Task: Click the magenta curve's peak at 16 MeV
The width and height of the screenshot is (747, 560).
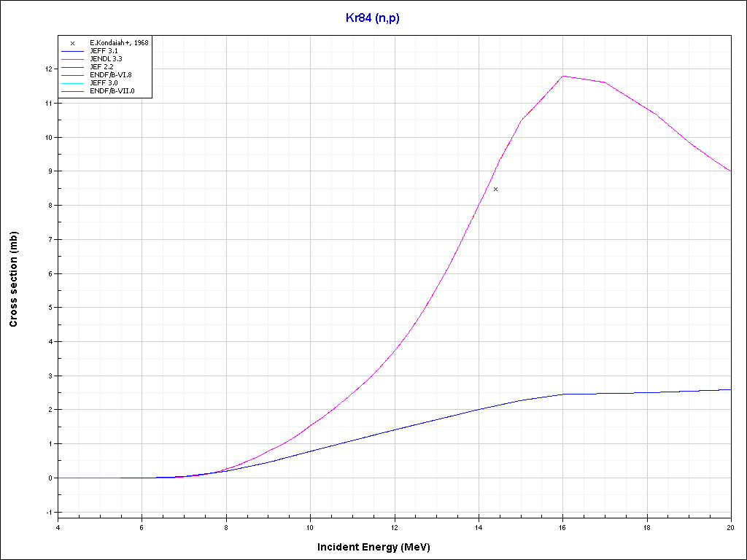Action: click(562, 76)
